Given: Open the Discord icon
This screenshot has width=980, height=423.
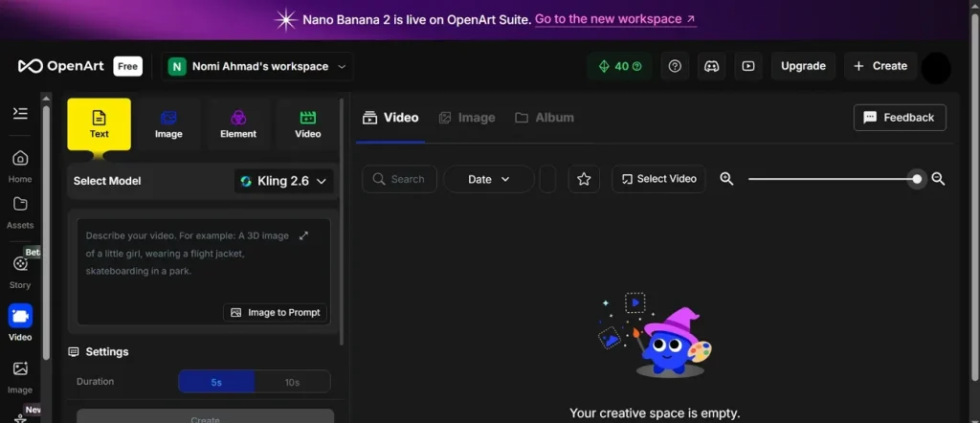Looking at the screenshot, I should coord(711,66).
